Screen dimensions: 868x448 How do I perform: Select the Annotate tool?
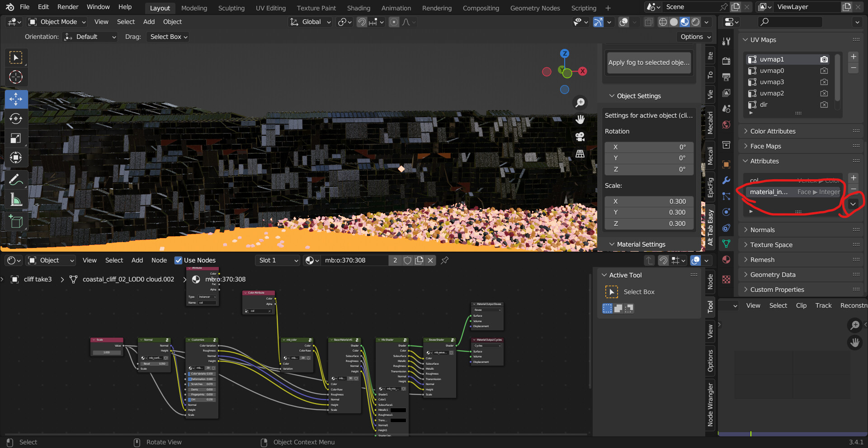(x=16, y=180)
